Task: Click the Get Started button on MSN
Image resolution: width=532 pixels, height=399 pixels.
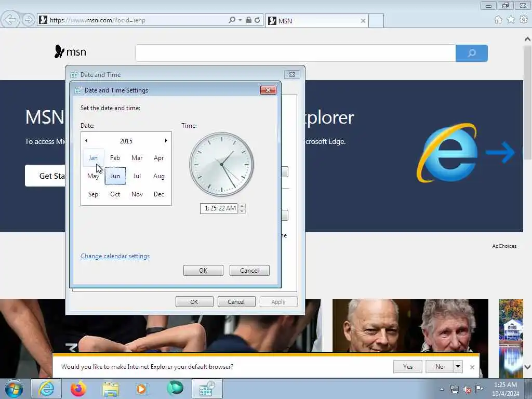Action: pos(45,176)
